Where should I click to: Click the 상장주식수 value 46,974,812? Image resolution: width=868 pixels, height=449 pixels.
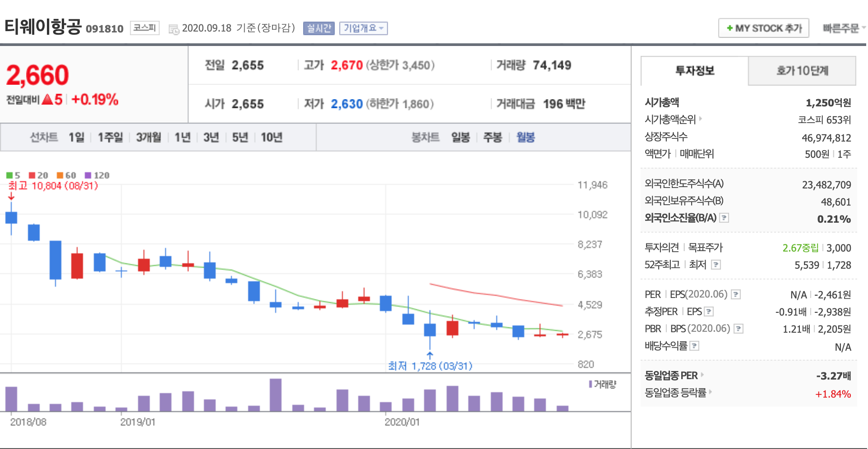[826, 138]
